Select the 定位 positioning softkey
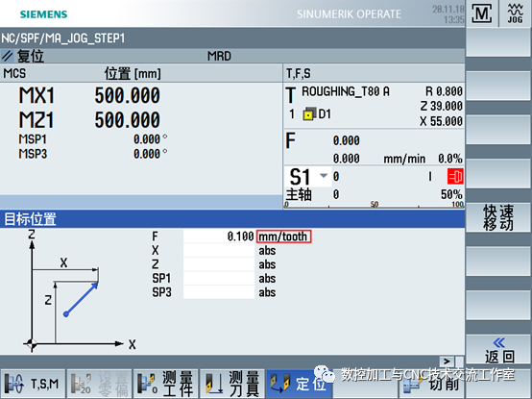The height and width of the screenshot is (399, 532). pyautogui.click(x=299, y=384)
